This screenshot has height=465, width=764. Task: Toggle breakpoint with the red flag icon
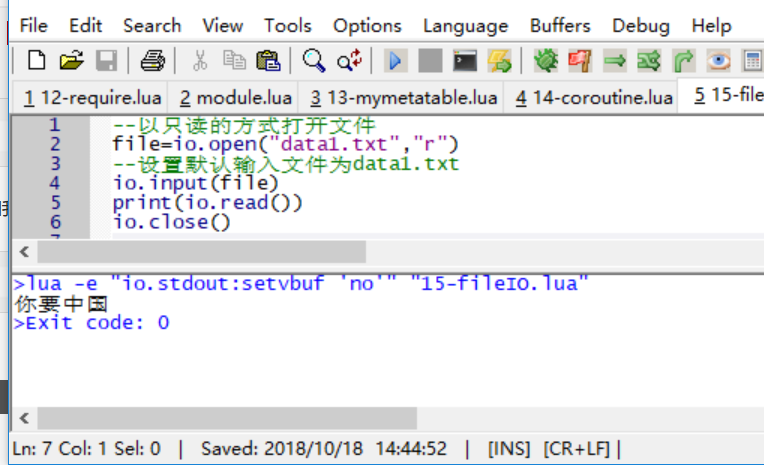click(580, 61)
